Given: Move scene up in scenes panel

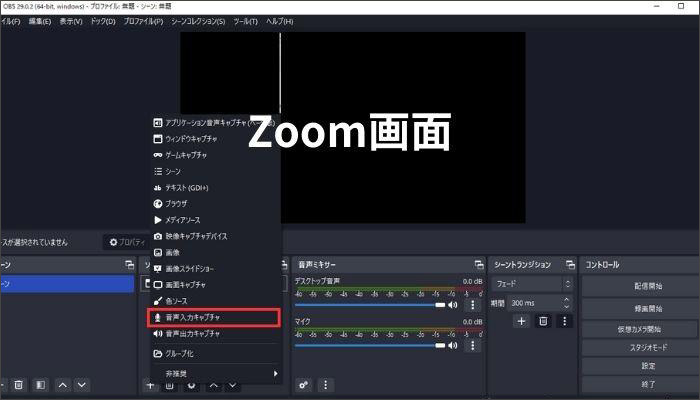Looking at the screenshot, I should click(63, 385).
